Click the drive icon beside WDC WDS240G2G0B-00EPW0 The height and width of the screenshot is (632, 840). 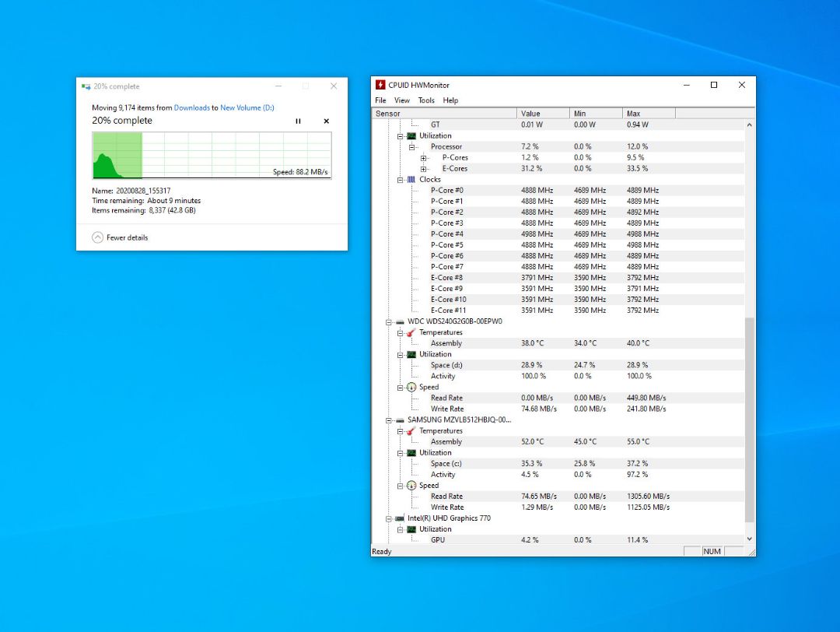(399, 321)
